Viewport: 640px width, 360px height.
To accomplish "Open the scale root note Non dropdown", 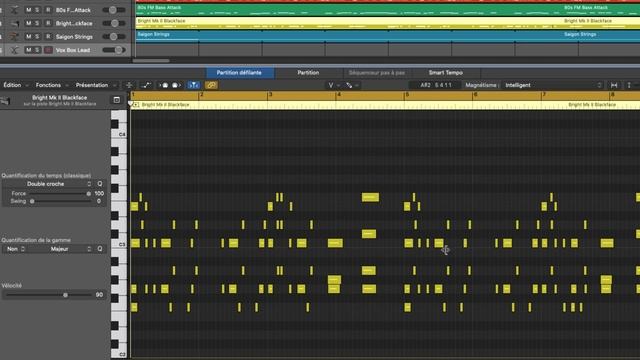I will pyautogui.click(x=15, y=249).
